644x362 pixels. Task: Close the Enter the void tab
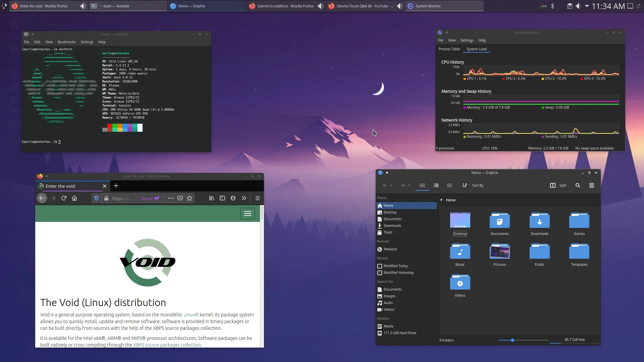pyautogui.click(x=105, y=186)
